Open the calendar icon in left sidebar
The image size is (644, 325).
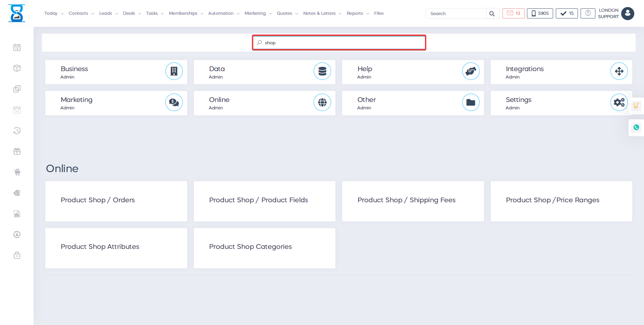17,48
